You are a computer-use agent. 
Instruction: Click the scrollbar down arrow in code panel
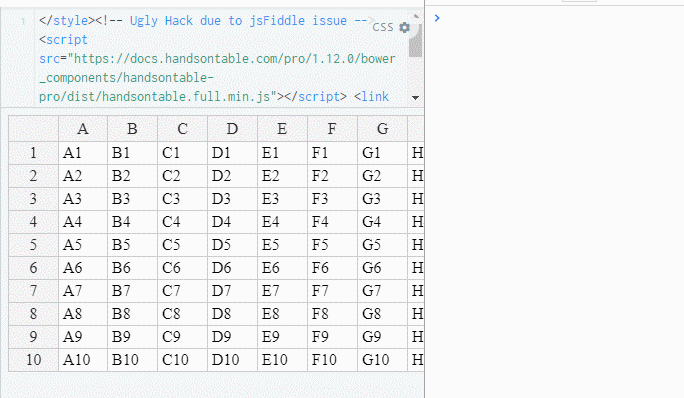click(415, 98)
